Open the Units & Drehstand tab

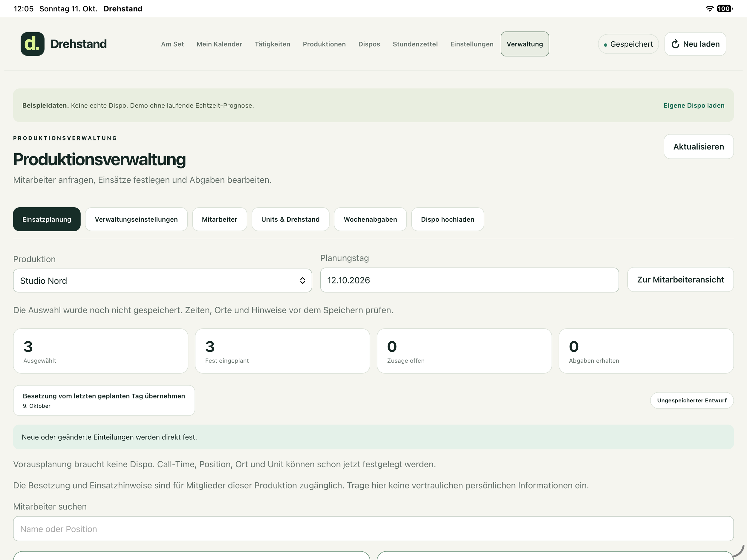click(x=290, y=219)
